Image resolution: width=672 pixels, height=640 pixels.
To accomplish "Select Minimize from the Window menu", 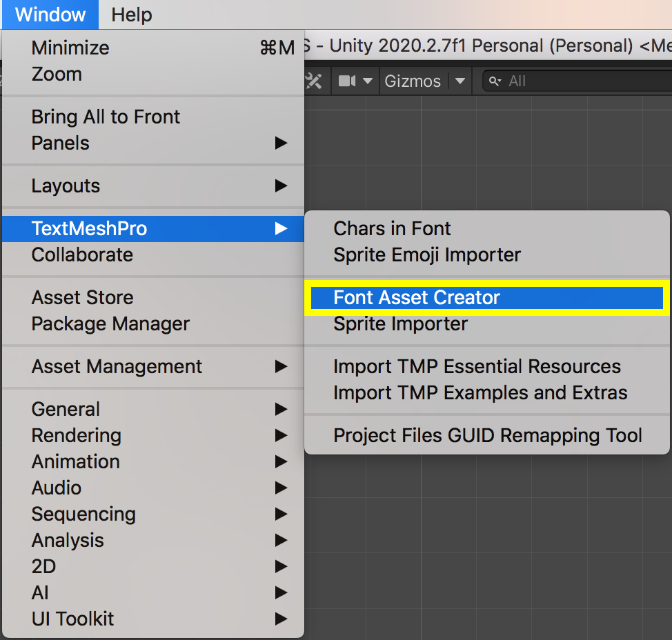I will 153,48.
